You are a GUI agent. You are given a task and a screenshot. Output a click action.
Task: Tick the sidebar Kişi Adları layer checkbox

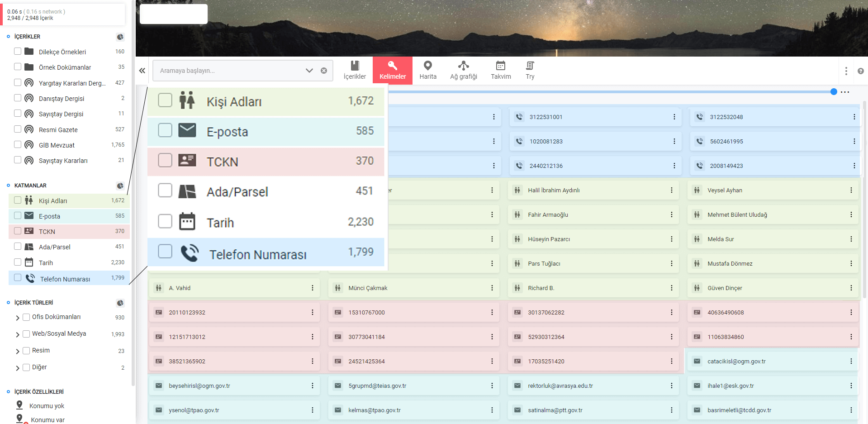[x=18, y=200]
